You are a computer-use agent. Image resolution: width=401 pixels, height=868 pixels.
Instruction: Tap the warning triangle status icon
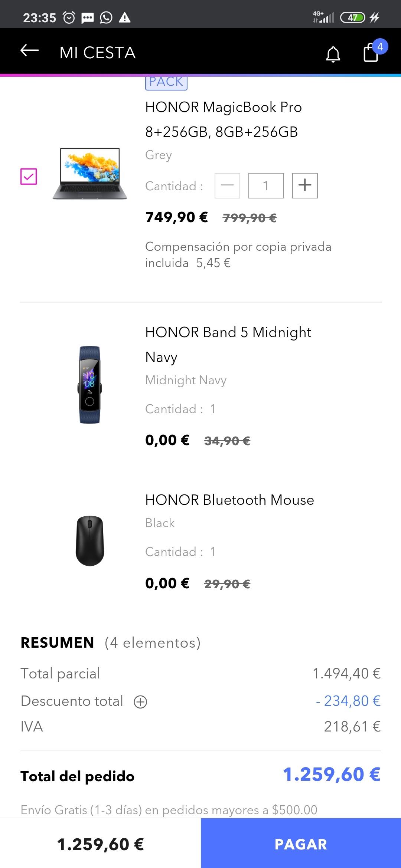pos(124,17)
